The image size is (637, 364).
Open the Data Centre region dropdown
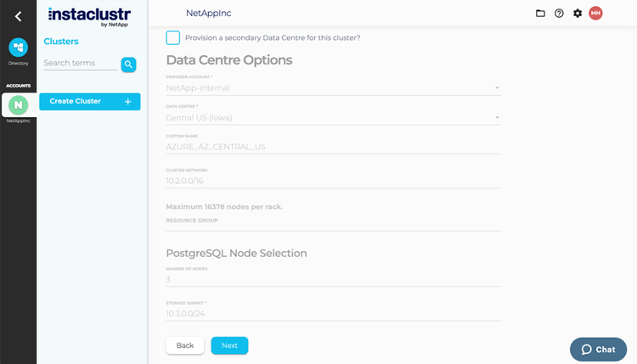333,118
